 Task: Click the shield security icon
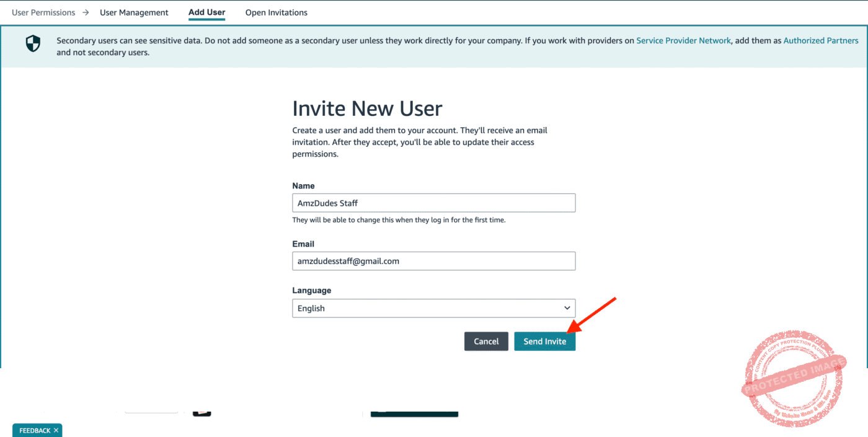point(33,44)
